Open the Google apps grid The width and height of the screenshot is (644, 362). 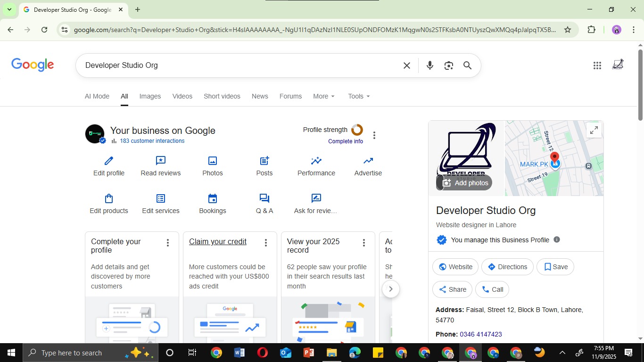coord(597,66)
